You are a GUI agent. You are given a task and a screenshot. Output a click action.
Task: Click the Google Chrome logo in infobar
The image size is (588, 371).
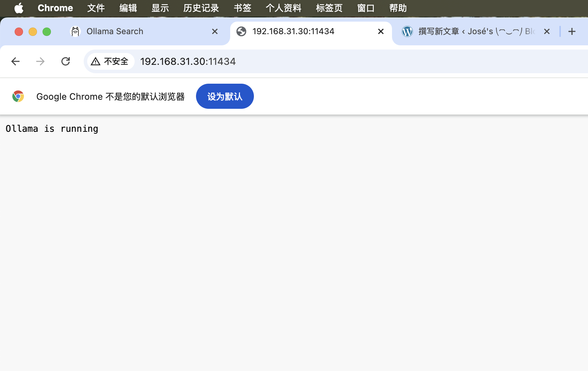coord(18,96)
